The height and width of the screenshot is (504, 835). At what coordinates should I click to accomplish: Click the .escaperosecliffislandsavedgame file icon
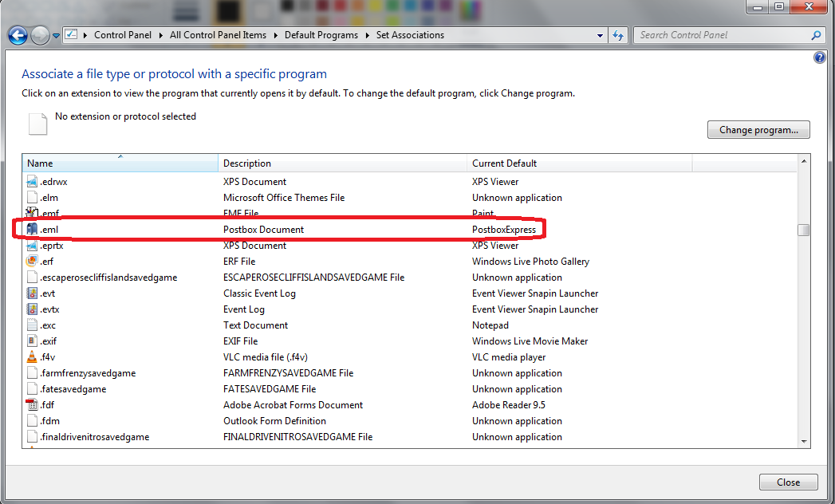coord(32,278)
